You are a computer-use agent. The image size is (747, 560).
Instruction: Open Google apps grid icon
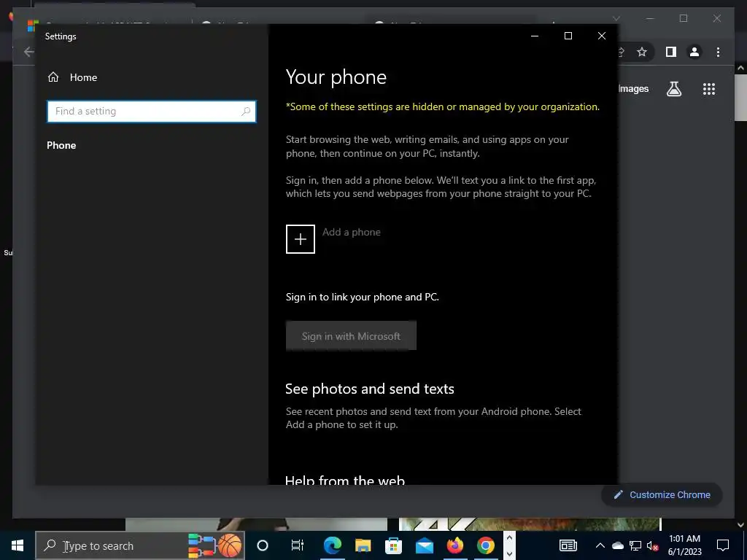coord(709,88)
